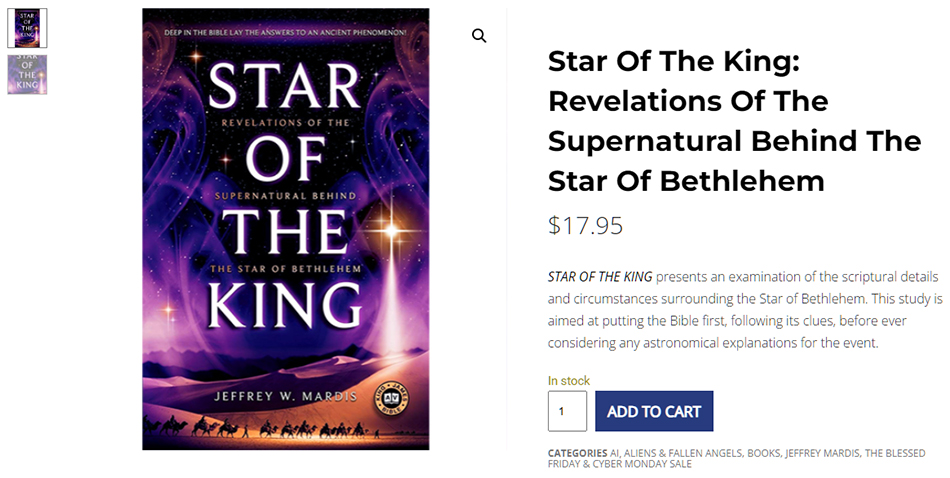
Task: Select the second faded cover thumbnail
Action: click(27, 74)
